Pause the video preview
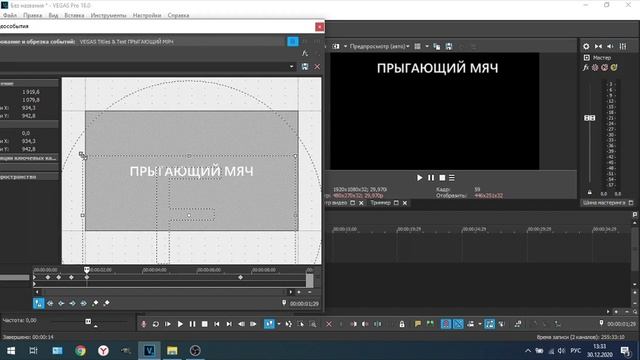This screenshot has height=360, width=640. coord(431,178)
